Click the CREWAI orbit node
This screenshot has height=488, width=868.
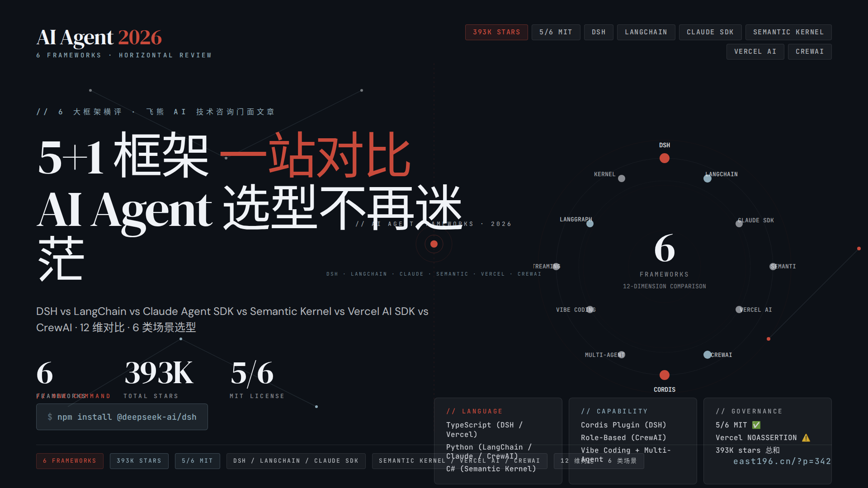click(x=708, y=355)
